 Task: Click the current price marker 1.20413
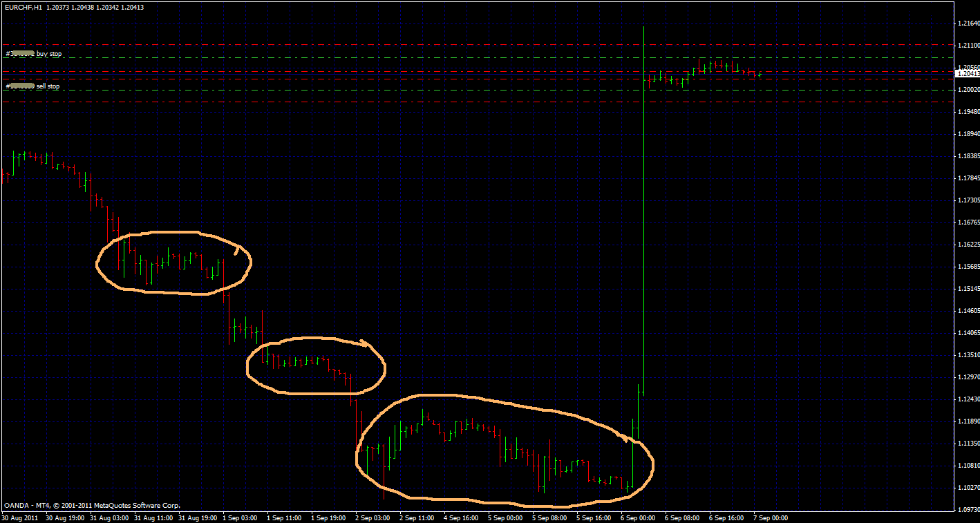(967, 73)
